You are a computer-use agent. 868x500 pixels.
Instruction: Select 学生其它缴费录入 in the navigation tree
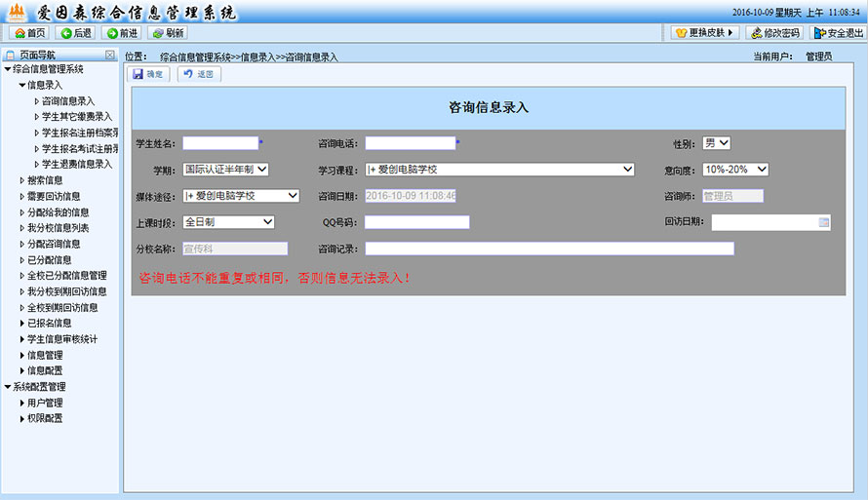(76, 117)
